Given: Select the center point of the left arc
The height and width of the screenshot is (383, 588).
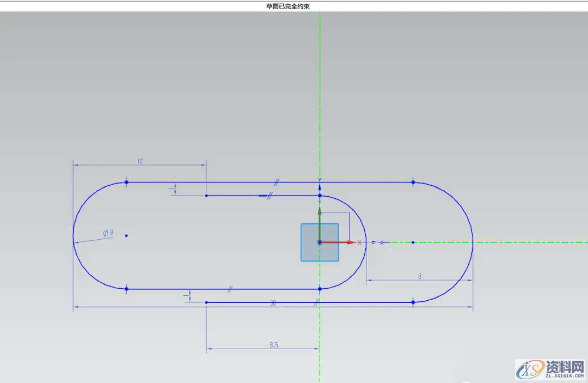Looking at the screenshot, I should 126,235.
